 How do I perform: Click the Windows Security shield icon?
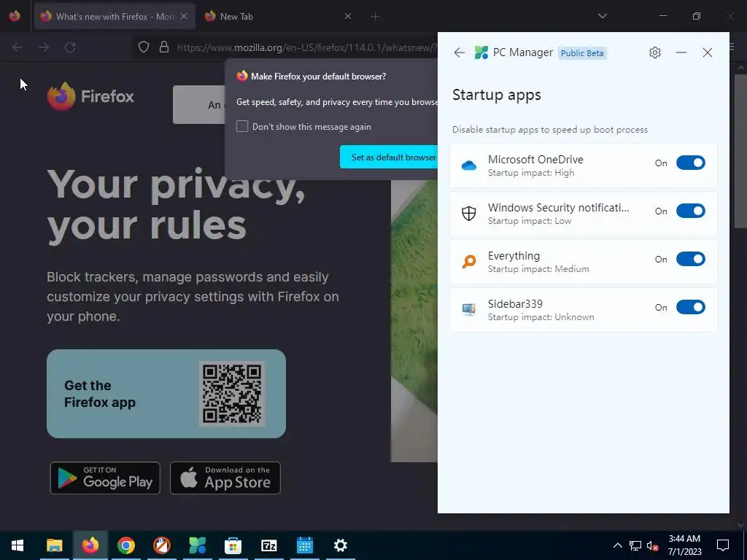(x=469, y=214)
